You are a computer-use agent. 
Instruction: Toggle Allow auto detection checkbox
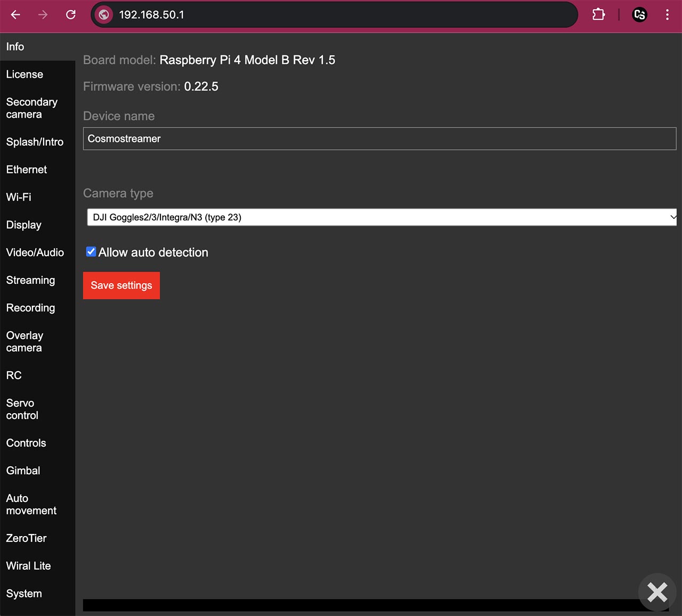[91, 252]
